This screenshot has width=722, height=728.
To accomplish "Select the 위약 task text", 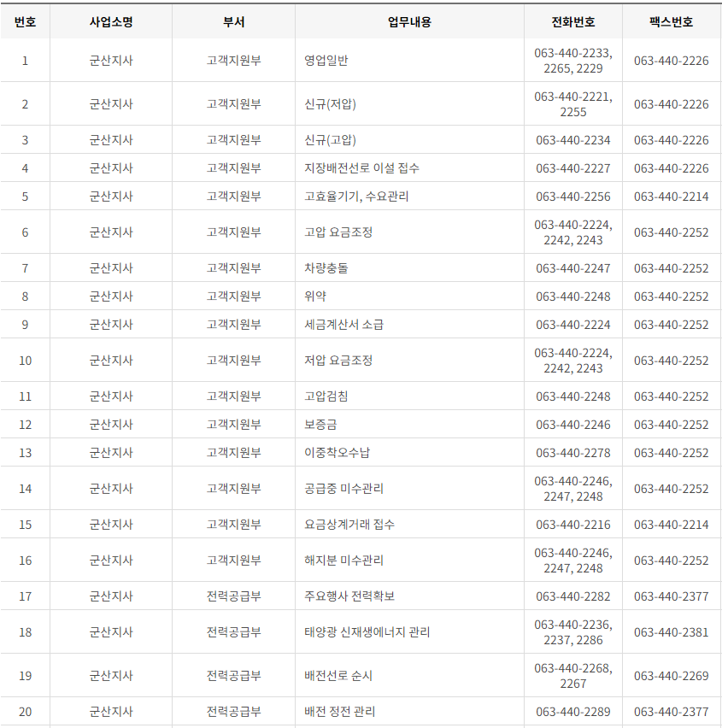I will click(315, 296).
